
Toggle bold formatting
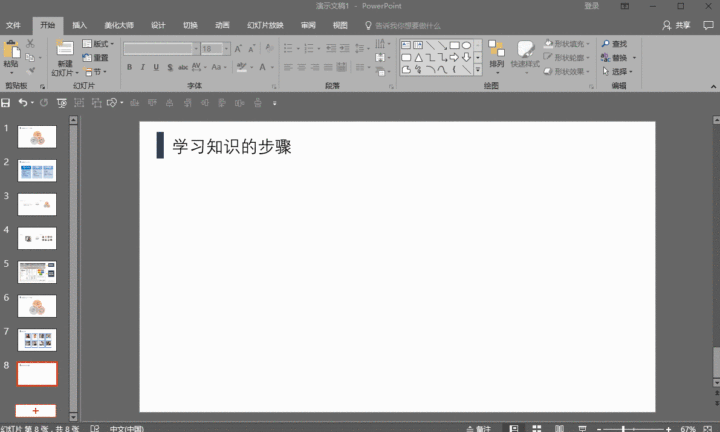129,67
